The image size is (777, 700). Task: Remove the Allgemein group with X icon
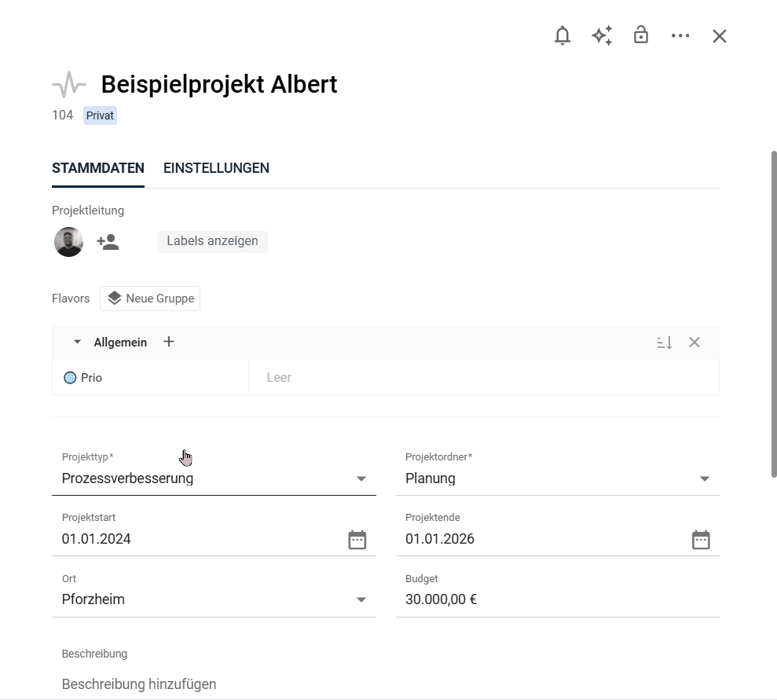click(x=695, y=343)
